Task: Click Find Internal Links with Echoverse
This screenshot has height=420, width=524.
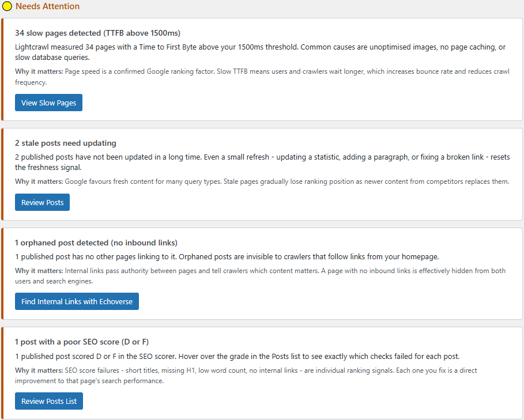Action: pyautogui.click(x=77, y=301)
